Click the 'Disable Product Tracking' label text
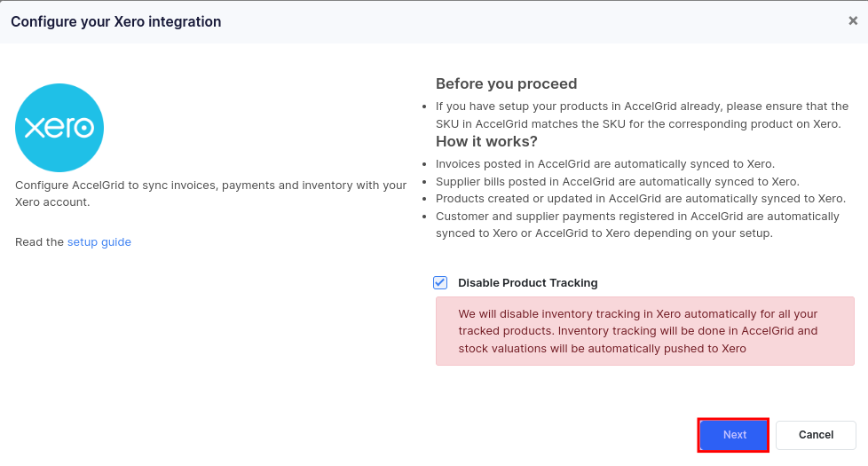 click(x=527, y=283)
